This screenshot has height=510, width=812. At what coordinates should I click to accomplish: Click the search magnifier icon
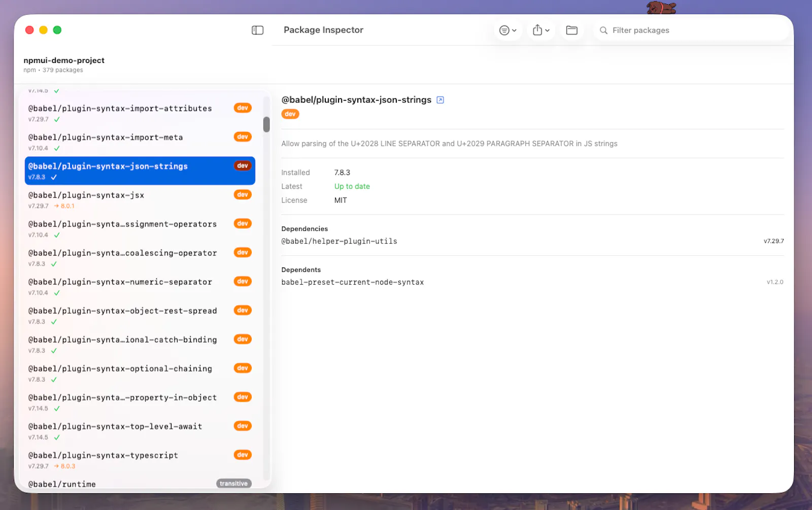[x=603, y=30]
